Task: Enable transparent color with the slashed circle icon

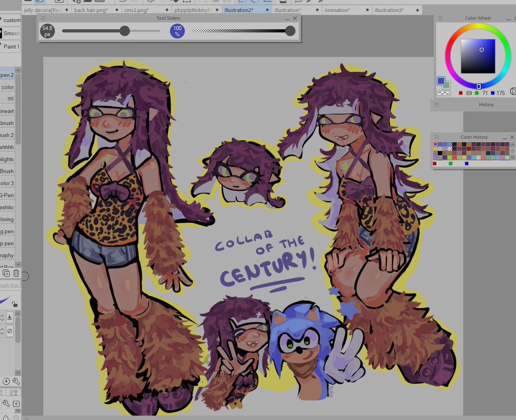Action: point(9,331)
